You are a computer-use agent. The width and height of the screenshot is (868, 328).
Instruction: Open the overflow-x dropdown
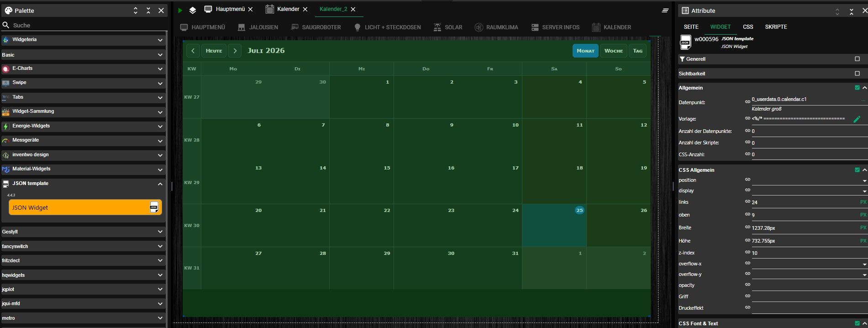click(864, 265)
